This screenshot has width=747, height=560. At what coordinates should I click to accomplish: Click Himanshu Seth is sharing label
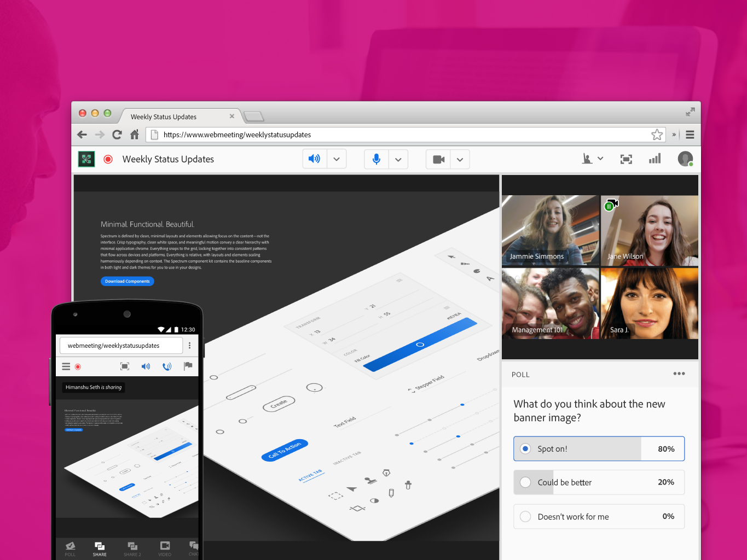(94, 387)
